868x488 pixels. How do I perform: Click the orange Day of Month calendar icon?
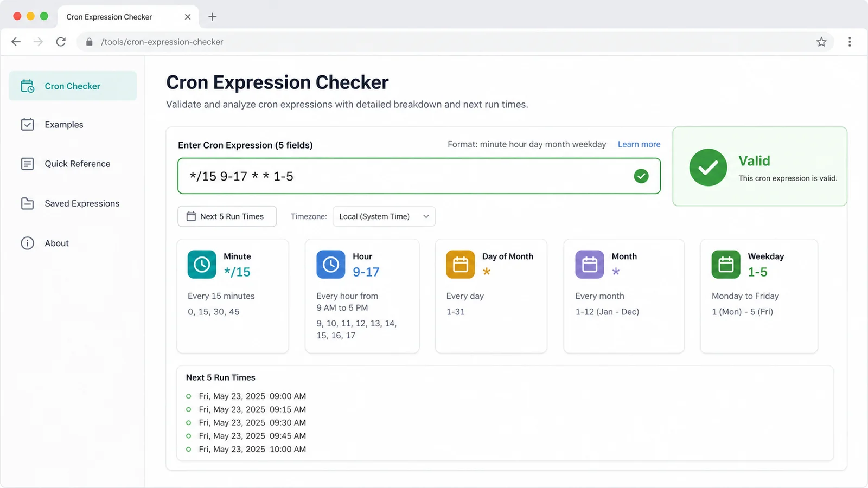460,264
